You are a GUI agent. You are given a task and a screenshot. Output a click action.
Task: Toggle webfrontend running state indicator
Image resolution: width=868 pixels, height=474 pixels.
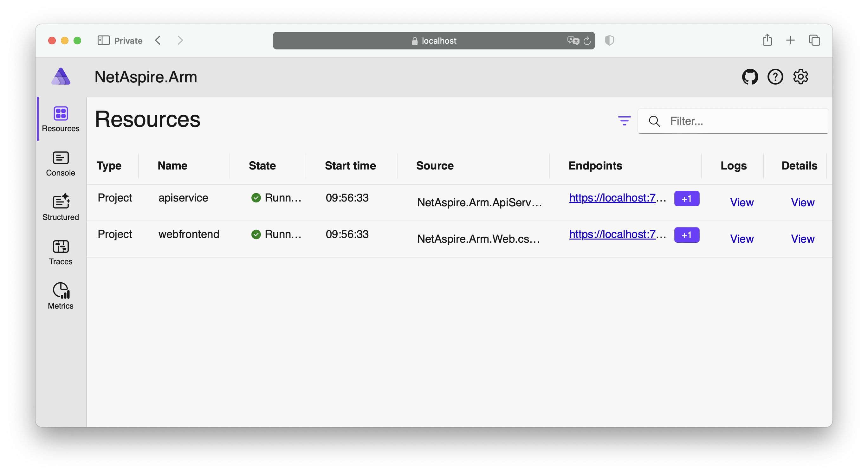coord(256,234)
